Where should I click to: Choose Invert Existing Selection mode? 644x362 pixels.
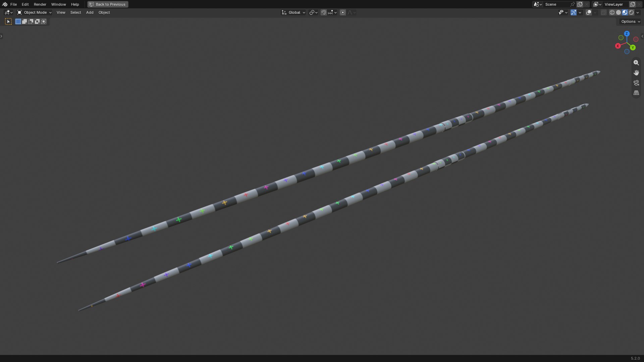coord(37,21)
